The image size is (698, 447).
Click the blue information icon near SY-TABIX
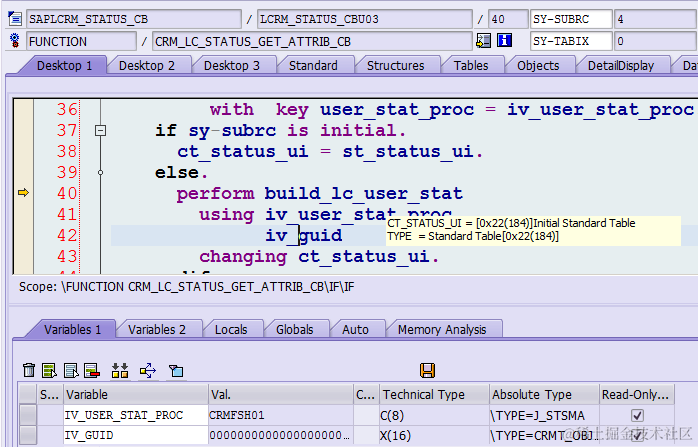coord(504,41)
